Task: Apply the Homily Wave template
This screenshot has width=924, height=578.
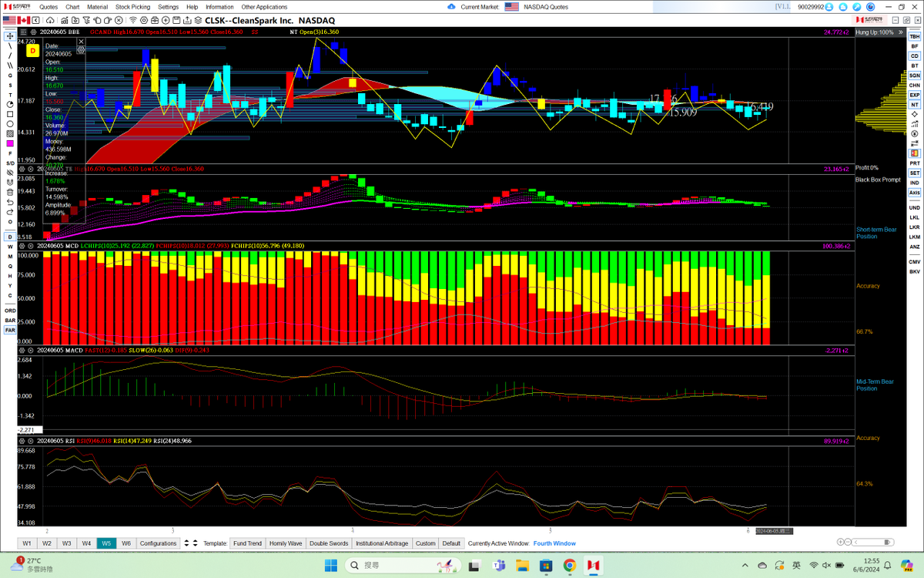Action: click(x=286, y=543)
